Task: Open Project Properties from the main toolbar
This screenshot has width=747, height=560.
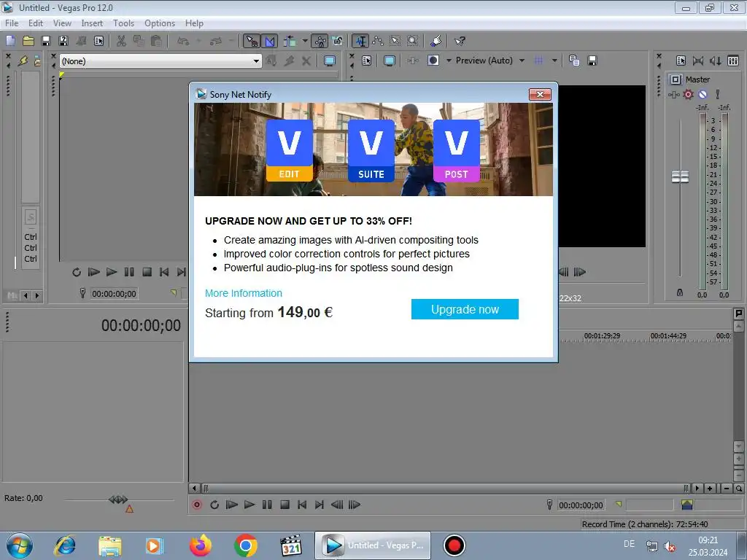Action: tap(98, 41)
